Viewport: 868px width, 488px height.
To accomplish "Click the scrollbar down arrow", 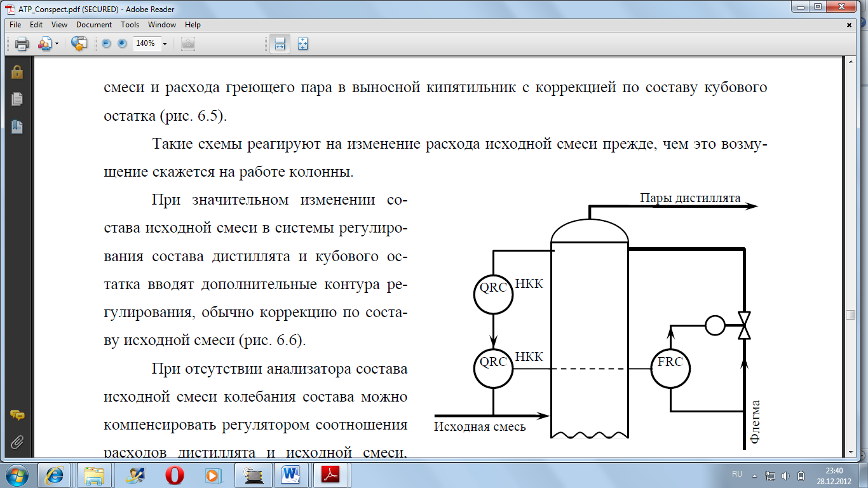I will pos(850,452).
